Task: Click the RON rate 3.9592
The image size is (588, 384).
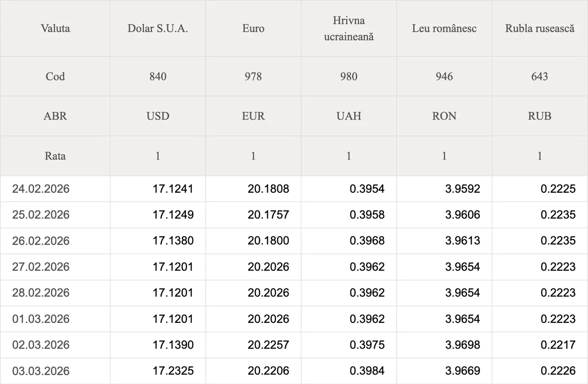Action: tap(463, 189)
